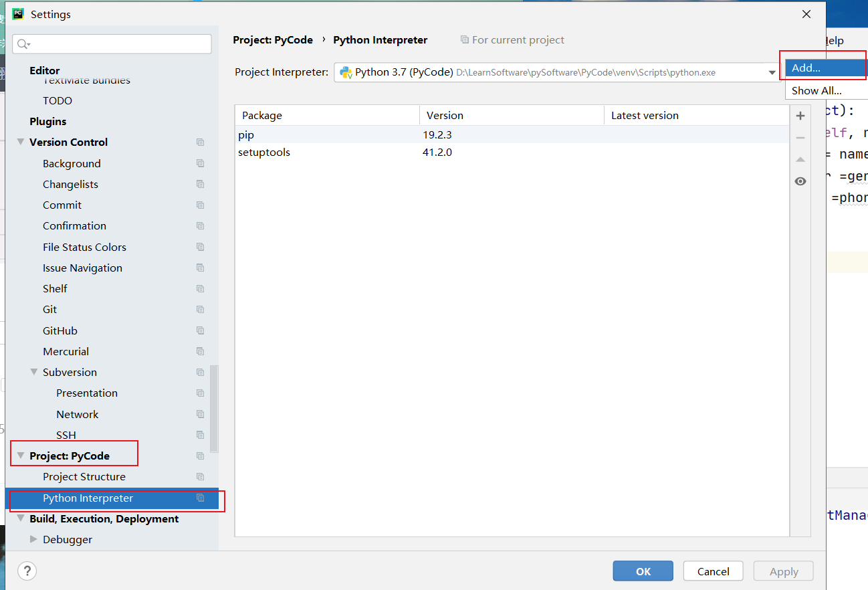This screenshot has height=590, width=868.
Task: Click project-level icon beside Project: PyCode
Action: tap(200, 456)
